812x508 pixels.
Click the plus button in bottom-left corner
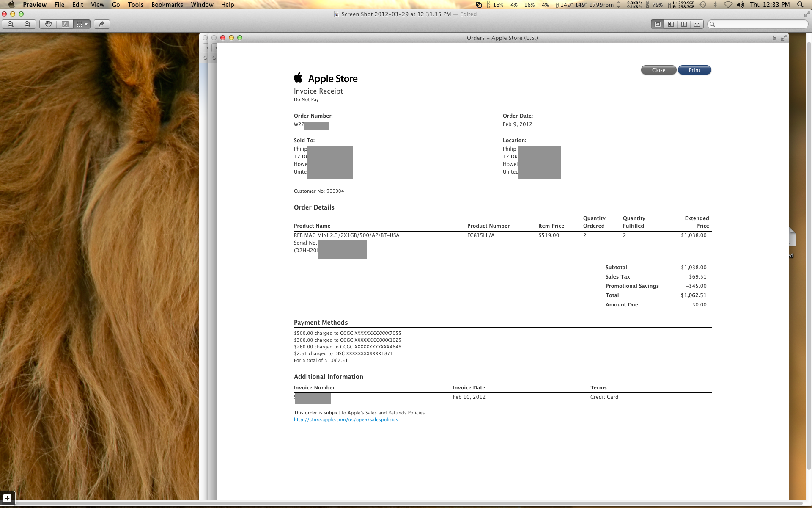[x=7, y=498]
